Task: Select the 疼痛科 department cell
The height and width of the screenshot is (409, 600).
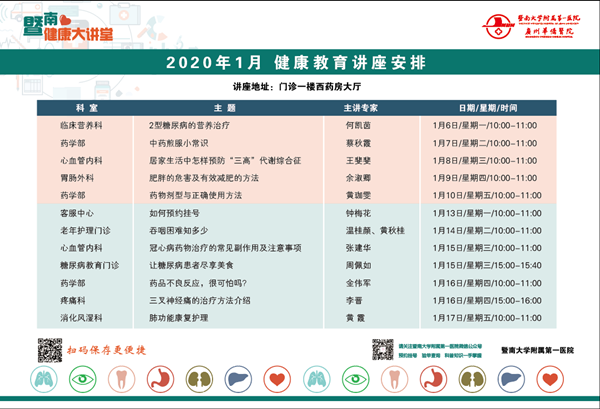Action: click(x=73, y=300)
